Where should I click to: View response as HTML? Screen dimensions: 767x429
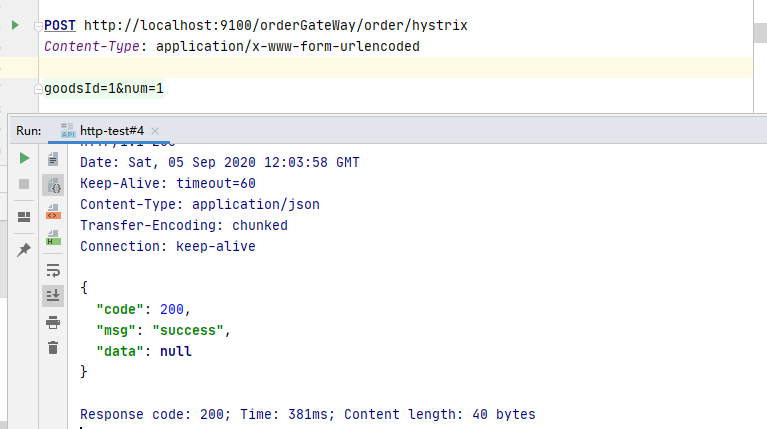point(53,238)
